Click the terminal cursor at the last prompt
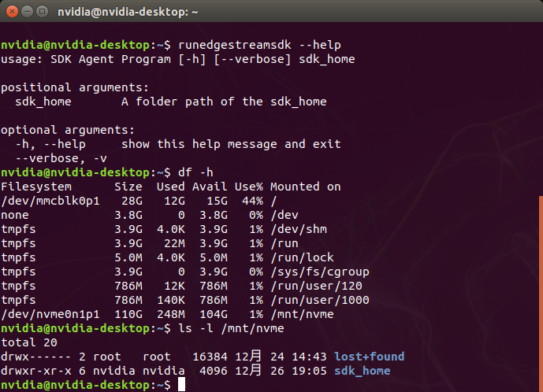543x392 pixels. 181,385
